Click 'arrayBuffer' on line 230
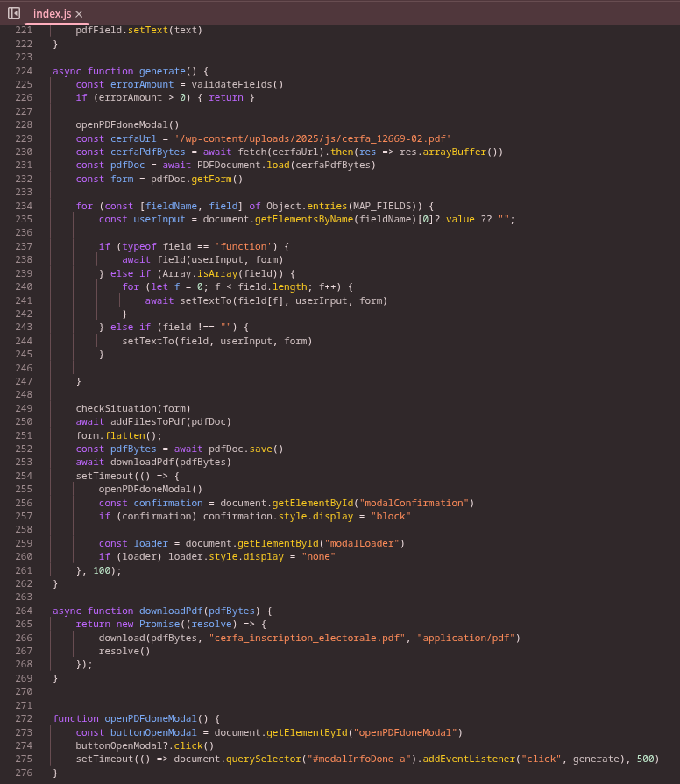680x784 pixels. (455, 152)
